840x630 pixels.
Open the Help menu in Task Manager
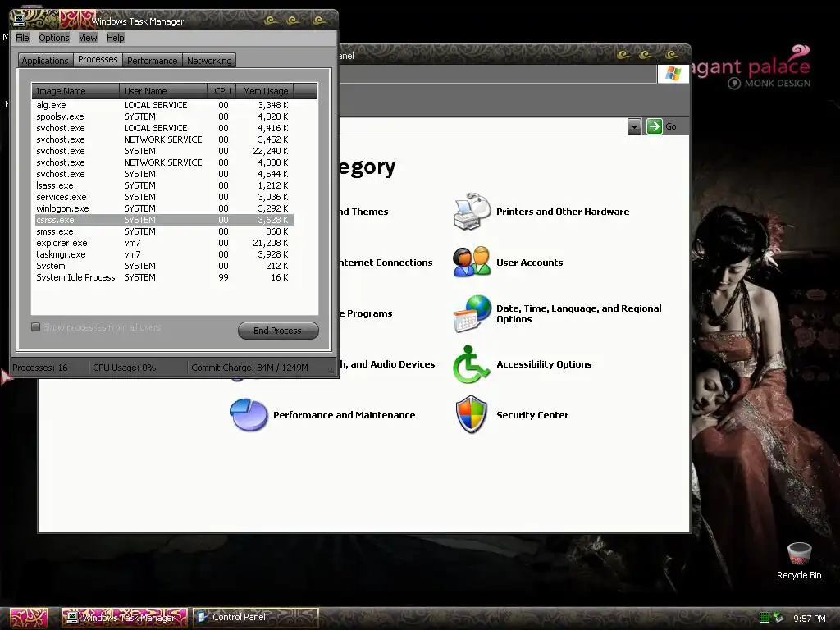(x=115, y=38)
